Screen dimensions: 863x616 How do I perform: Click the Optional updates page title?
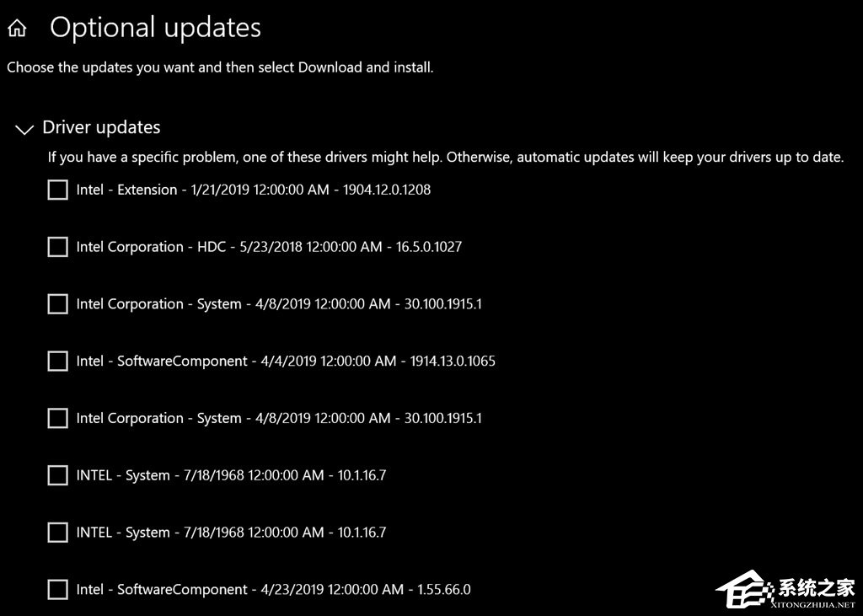pyautogui.click(x=155, y=28)
